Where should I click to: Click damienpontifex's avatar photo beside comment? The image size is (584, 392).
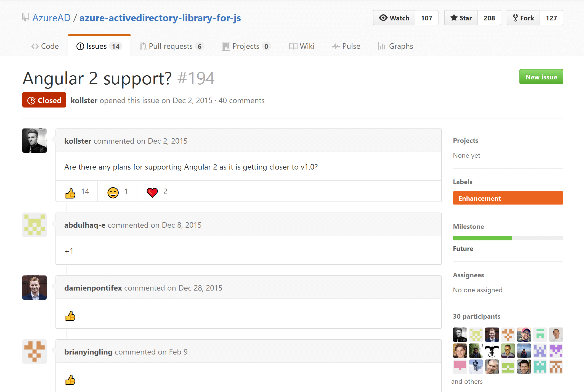(x=34, y=288)
